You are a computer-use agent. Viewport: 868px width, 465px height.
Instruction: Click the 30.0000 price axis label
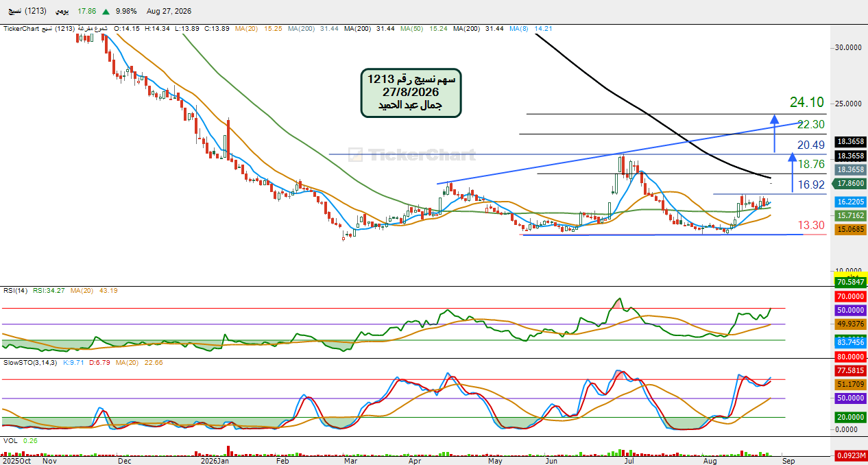(847, 47)
